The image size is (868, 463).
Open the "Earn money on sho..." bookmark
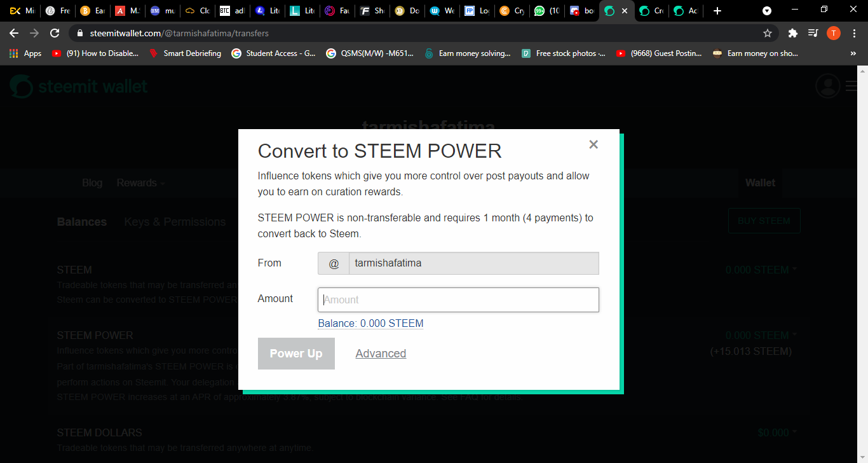point(755,53)
